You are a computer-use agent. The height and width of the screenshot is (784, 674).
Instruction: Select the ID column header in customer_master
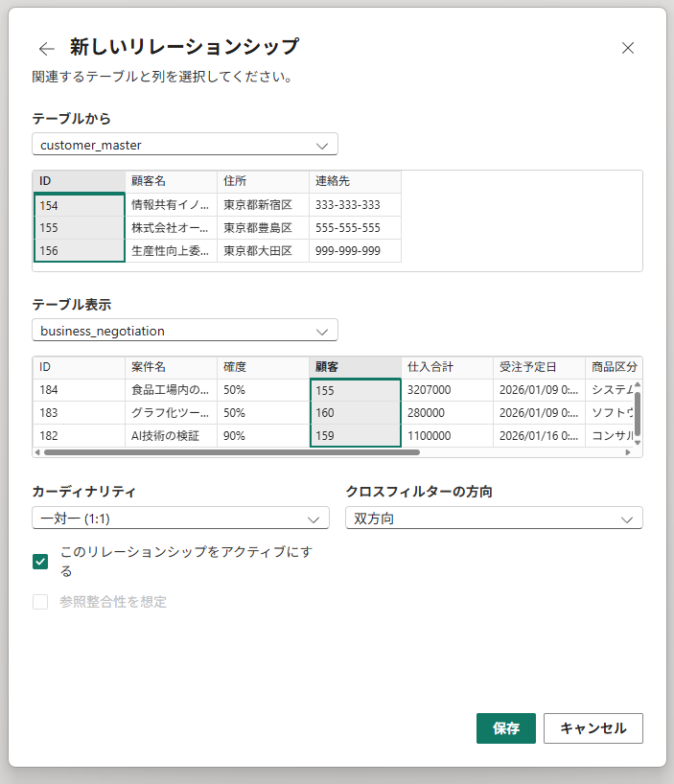80,181
